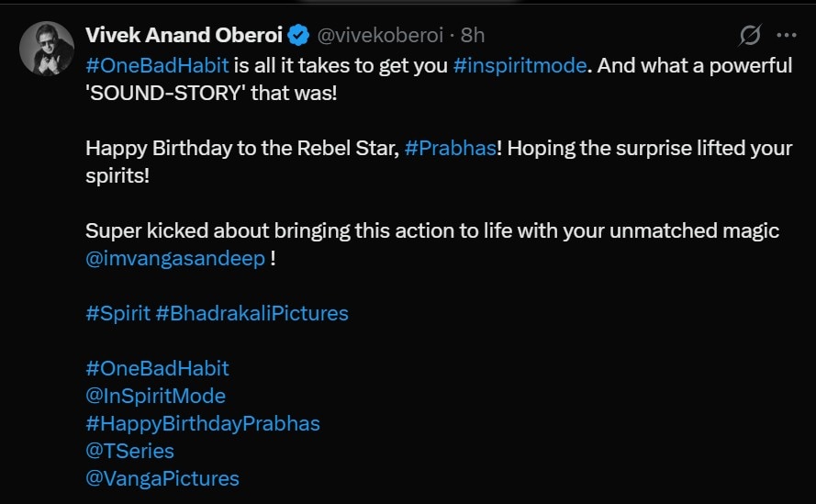Open the #HappyBirthdayPrabhas hashtag
This screenshot has height=504, width=816.
click(x=202, y=423)
